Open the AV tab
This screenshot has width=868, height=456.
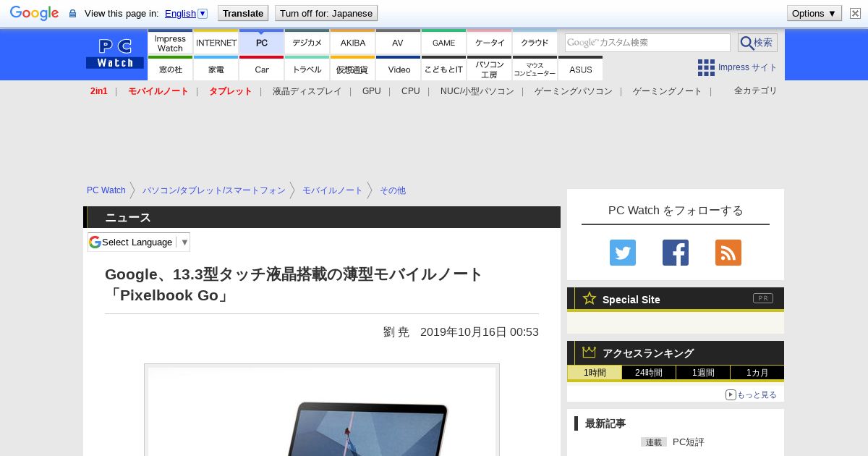click(398, 42)
